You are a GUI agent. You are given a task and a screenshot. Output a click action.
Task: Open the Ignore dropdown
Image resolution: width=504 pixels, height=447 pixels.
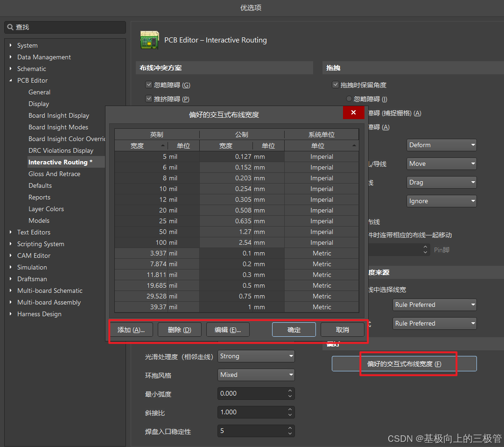[x=441, y=201]
